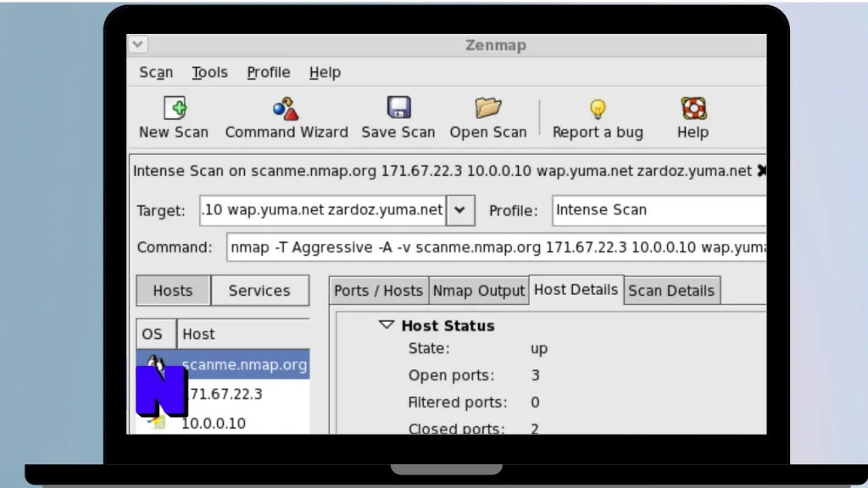The width and height of the screenshot is (868, 488).
Task: Click the 'State:' label
Action: [x=429, y=348]
